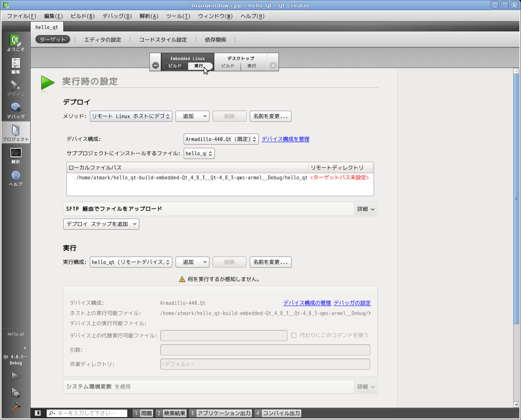Open the 問題 output pane
The height and width of the screenshot is (420, 521).
tap(143, 413)
